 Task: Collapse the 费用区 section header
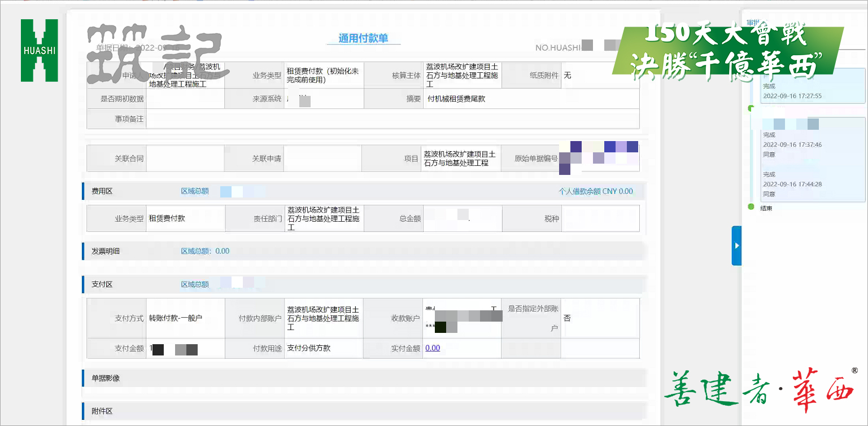pyautogui.click(x=102, y=191)
